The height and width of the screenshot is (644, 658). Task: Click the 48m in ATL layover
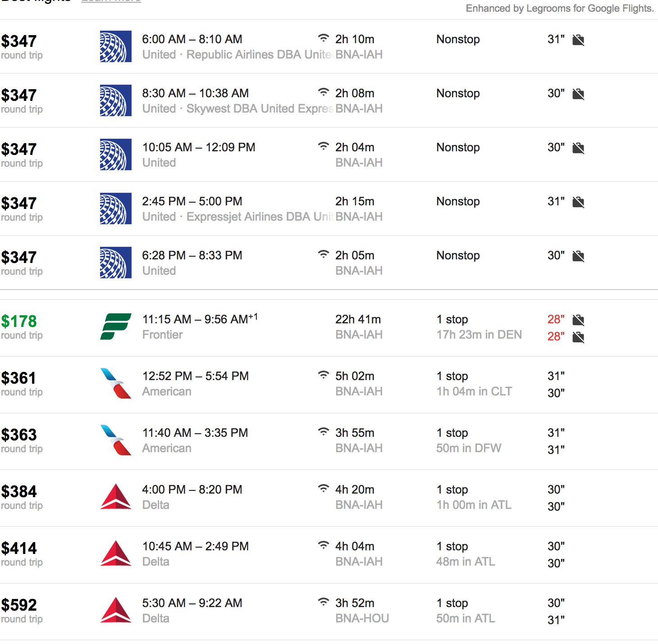click(466, 562)
